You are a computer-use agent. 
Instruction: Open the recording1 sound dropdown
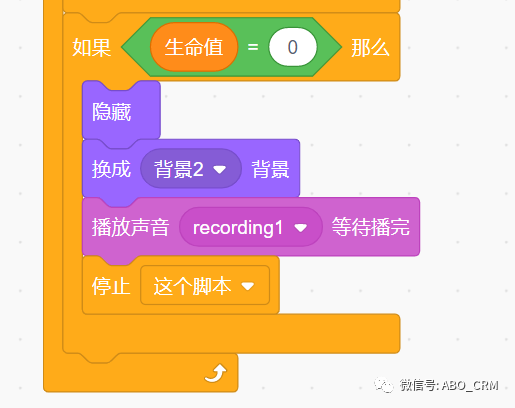(x=251, y=228)
